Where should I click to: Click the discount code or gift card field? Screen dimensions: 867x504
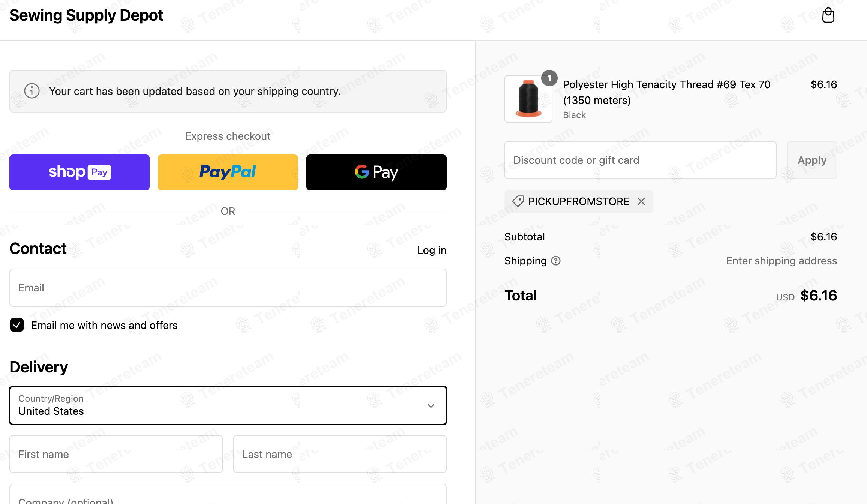(x=640, y=160)
